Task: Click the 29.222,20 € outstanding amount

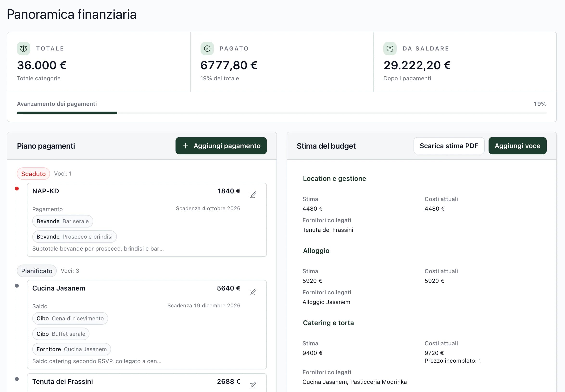Action: click(417, 65)
